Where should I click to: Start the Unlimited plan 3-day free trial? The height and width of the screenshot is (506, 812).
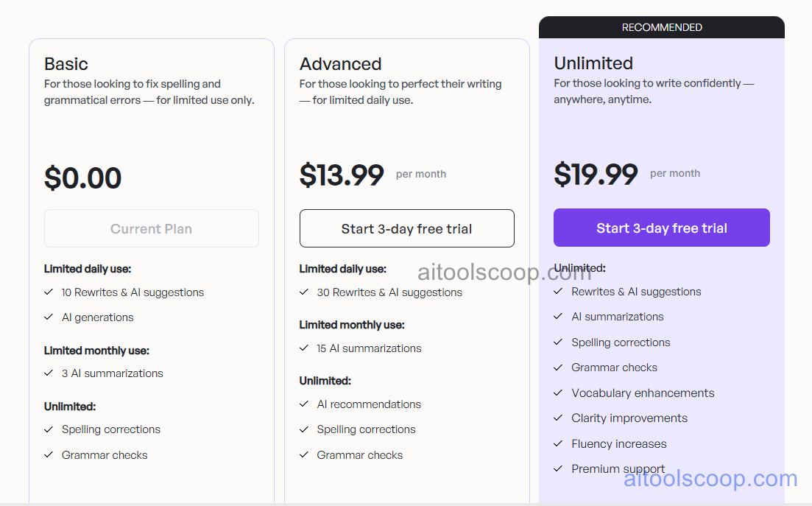tap(661, 228)
